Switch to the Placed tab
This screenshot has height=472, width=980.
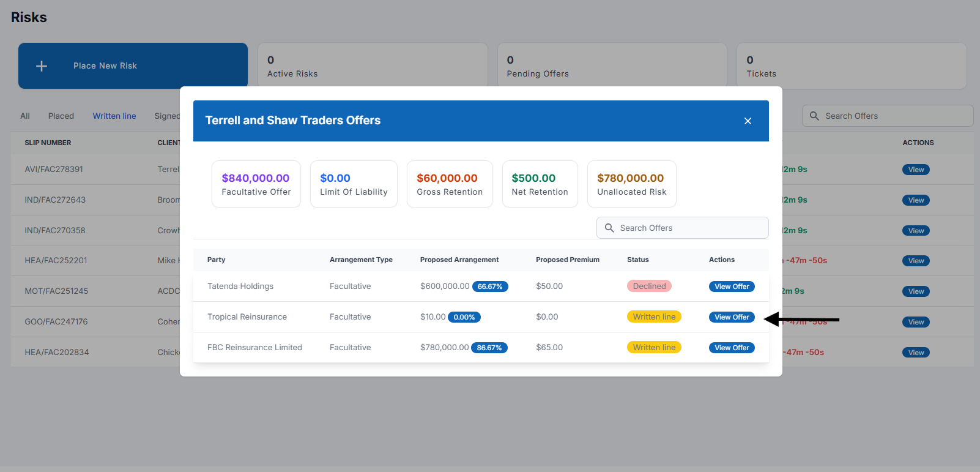[61, 116]
